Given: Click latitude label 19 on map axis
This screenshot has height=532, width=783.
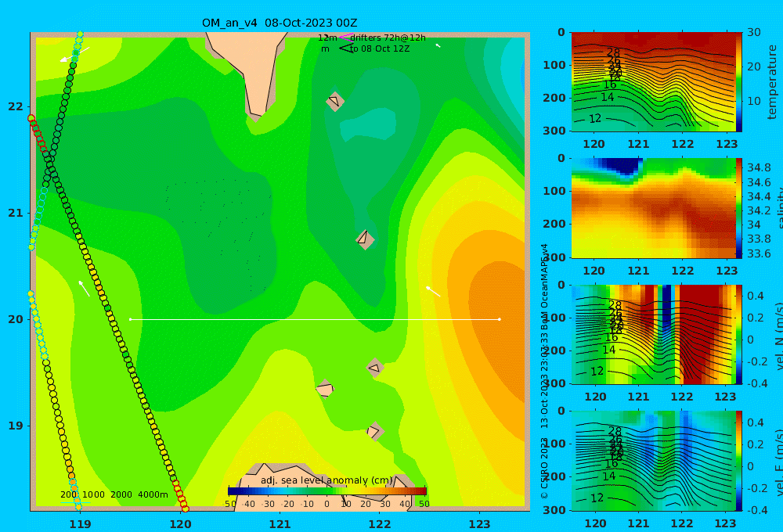Looking at the screenshot, I should pos(16,426).
